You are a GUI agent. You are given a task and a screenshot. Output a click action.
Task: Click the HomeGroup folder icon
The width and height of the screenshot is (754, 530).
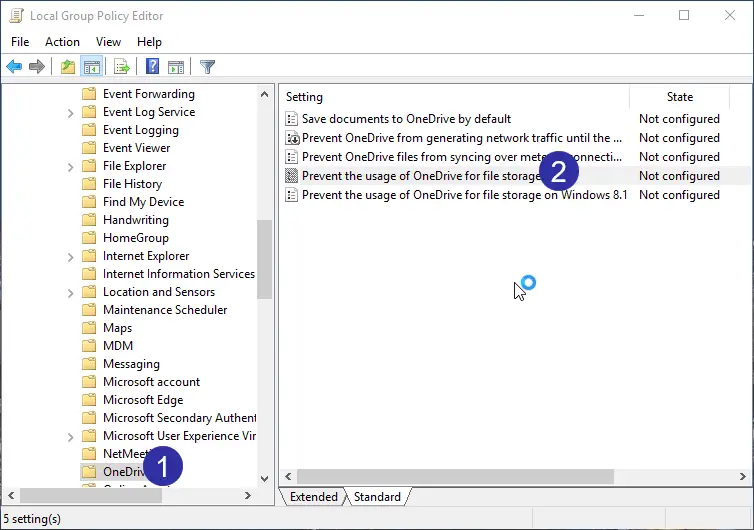[89, 238]
